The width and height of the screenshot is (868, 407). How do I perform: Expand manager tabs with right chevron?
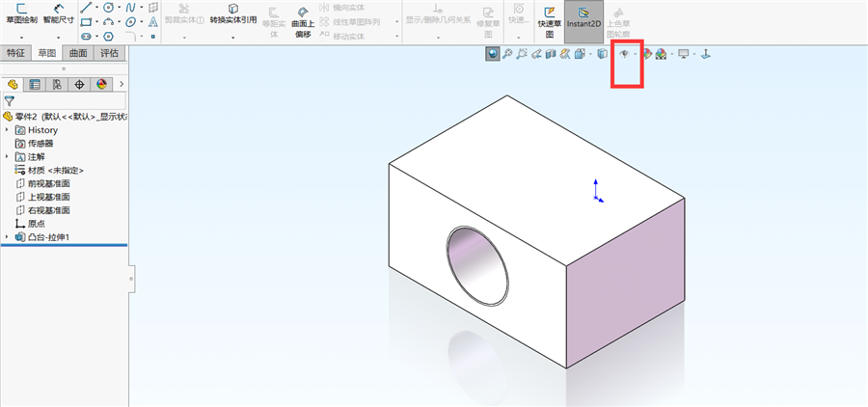tap(122, 84)
